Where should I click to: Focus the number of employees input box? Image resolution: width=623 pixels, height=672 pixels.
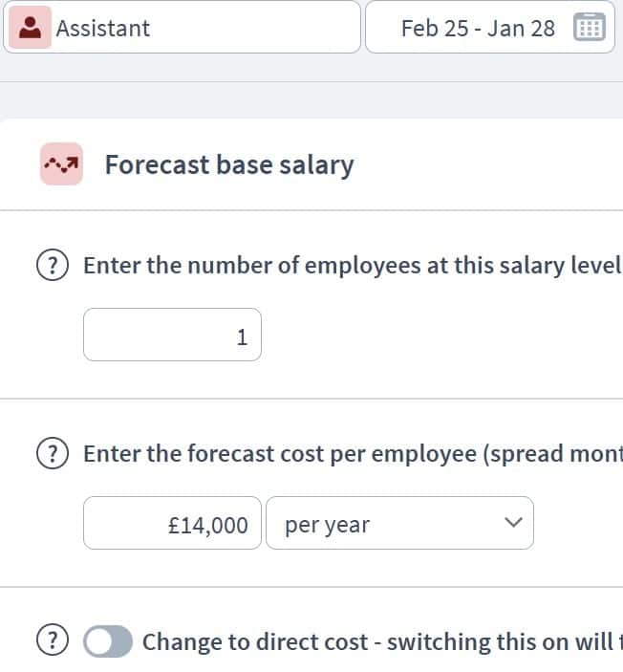coord(172,335)
